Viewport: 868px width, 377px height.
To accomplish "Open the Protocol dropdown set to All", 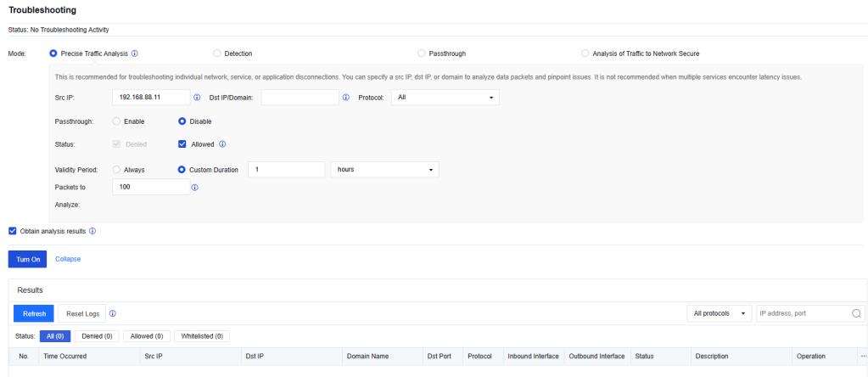I will 445,98.
